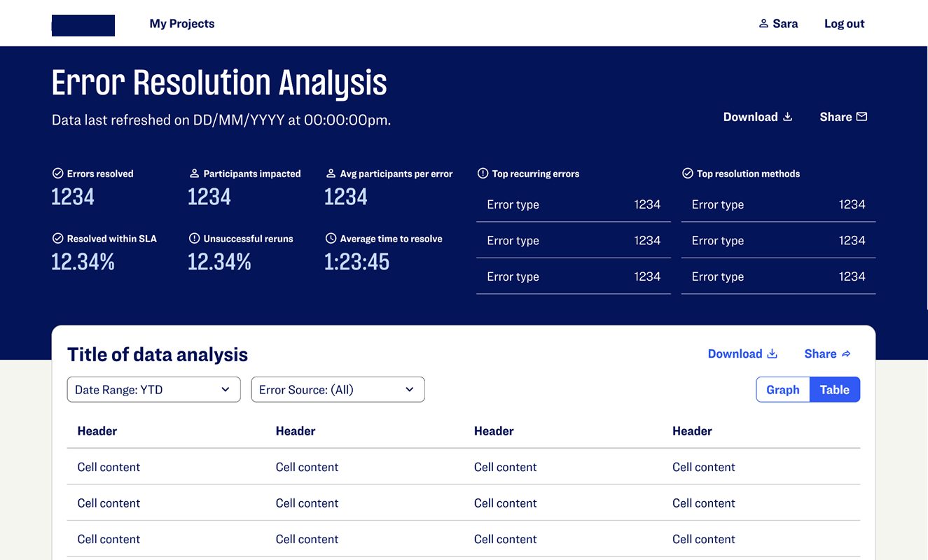
Task: Click the 12.34% value under Resolved within SLA
Action: [83, 262]
